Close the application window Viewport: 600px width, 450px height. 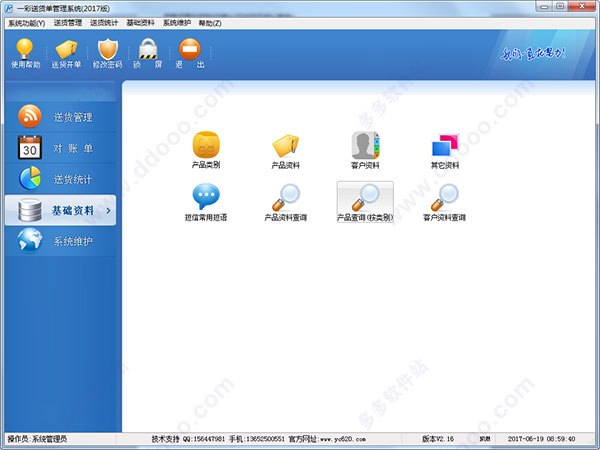point(582,6)
